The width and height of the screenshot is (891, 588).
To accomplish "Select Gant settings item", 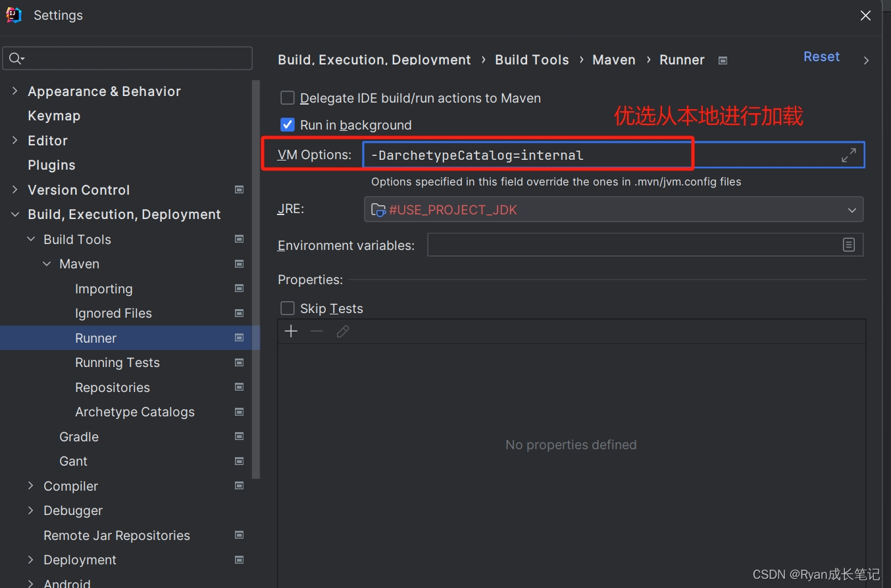I will [x=73, y=461].
